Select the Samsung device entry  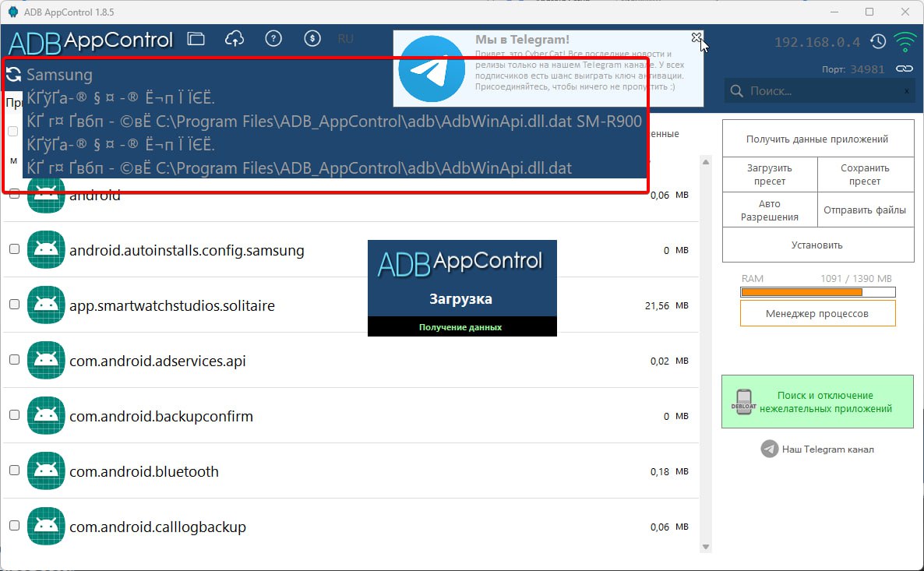59,75
